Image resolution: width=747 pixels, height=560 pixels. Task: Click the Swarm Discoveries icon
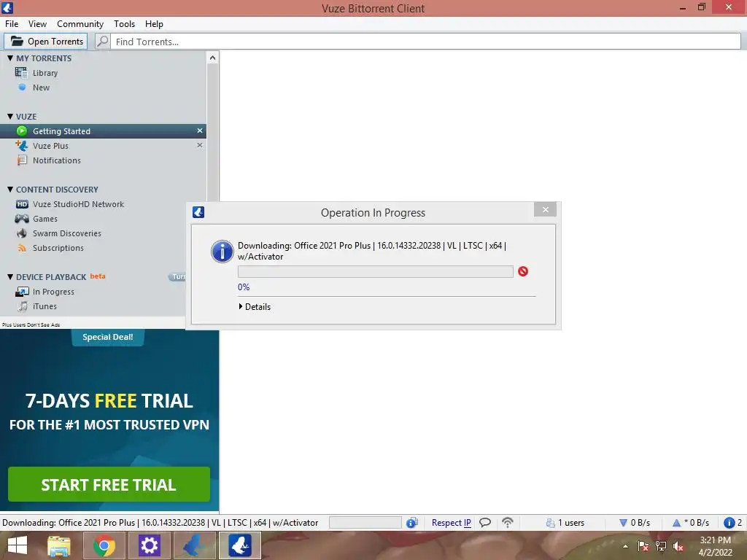tap(22, 233)
